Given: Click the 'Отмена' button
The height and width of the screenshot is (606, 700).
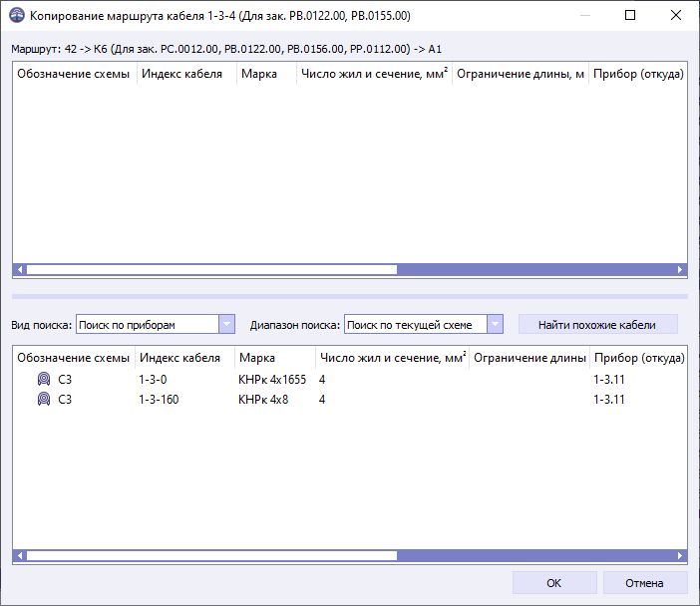Looking at the screenshot, I should pos(644,583).
